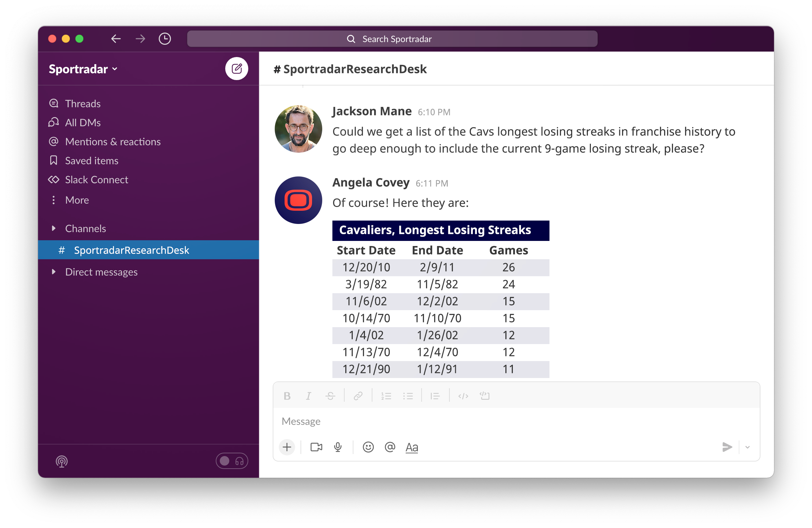This screenshot has height=528, width=812.
Task: Select the Mentions & reactions icon
Action: [54, 141]
